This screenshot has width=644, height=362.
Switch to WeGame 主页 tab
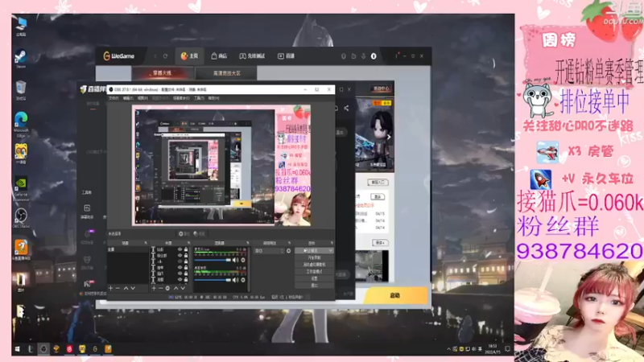point(189,56)
